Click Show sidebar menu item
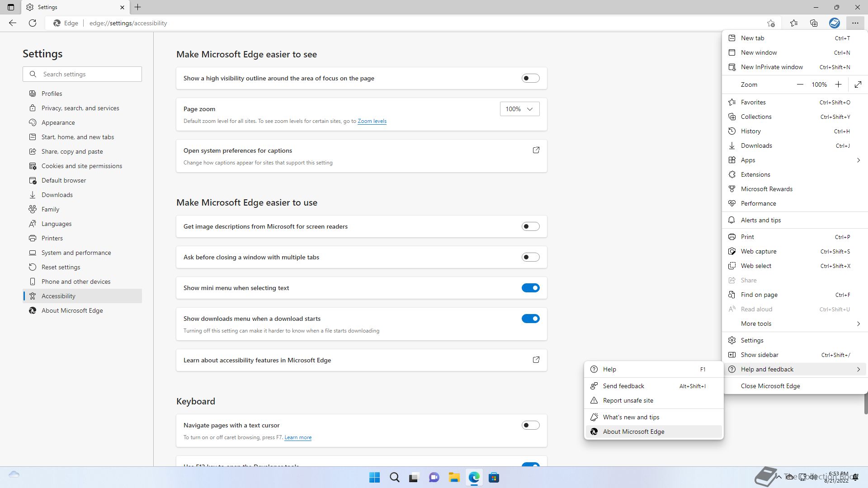The width and height of the screenshot is (868, 488). 794,355
